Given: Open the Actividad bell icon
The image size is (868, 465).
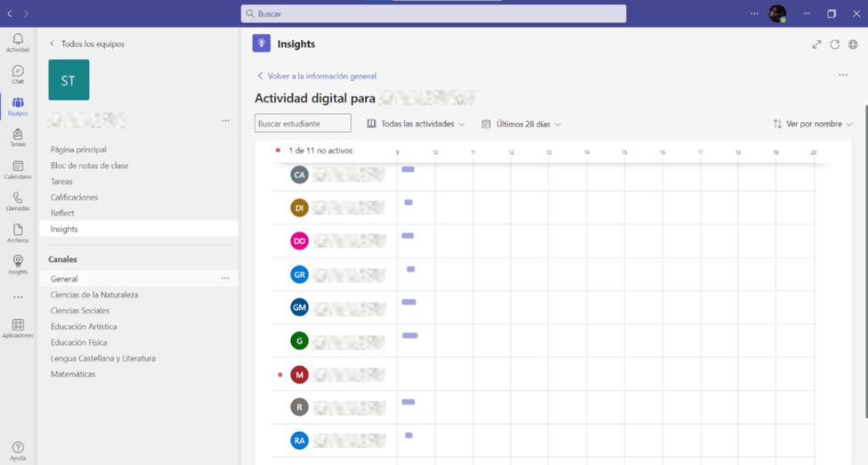Looking at the screenshot, I should [x=18, y=42].
